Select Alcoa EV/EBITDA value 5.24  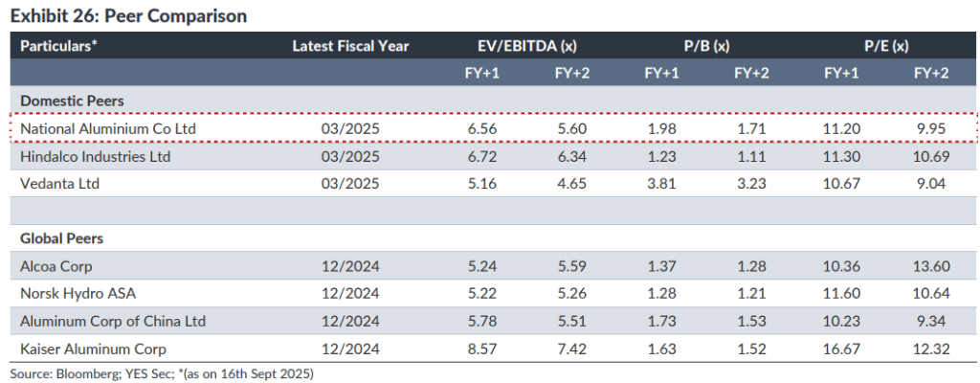[x=482, y=266]
